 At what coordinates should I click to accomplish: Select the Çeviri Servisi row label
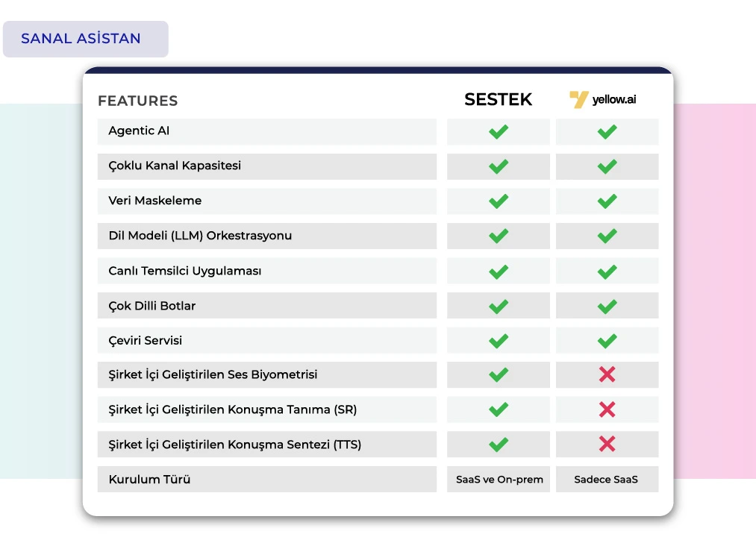pyautogui.click(x=145, y=341)
